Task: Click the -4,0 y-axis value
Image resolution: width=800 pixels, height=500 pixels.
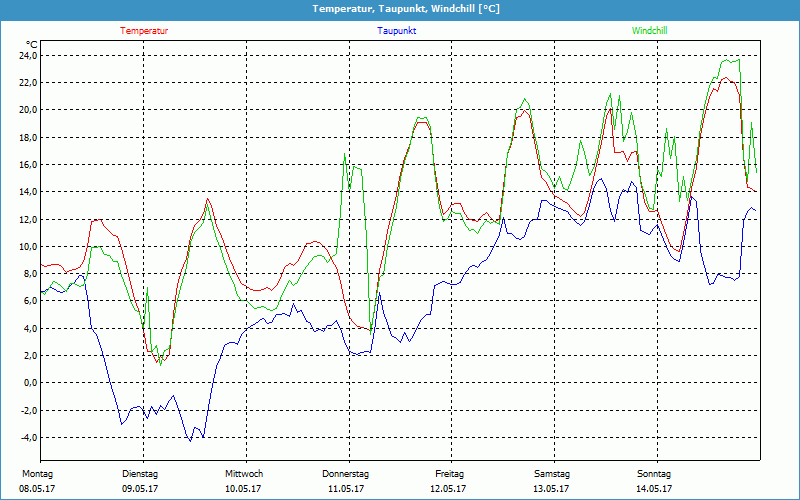Action: pyautogui.click(x=29, y=437)
